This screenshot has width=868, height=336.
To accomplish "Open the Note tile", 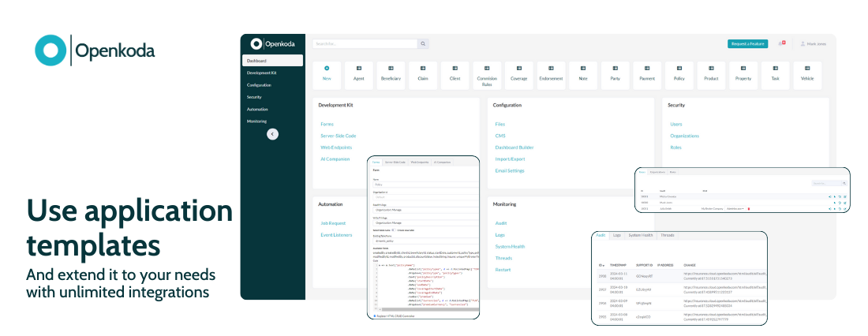I will click(583, 75).
